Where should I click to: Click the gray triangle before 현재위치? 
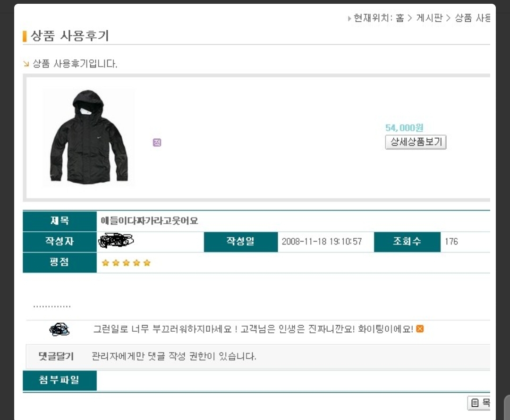point(349,19)
